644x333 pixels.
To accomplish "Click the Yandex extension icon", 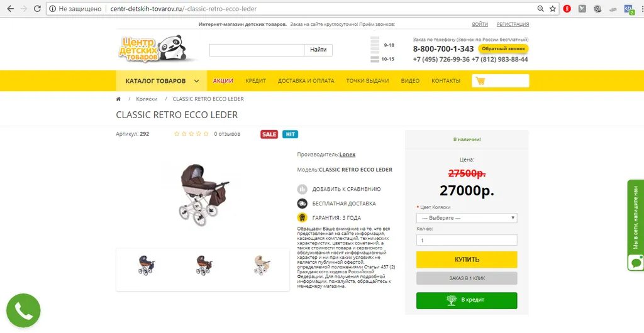I will [567, 9].
